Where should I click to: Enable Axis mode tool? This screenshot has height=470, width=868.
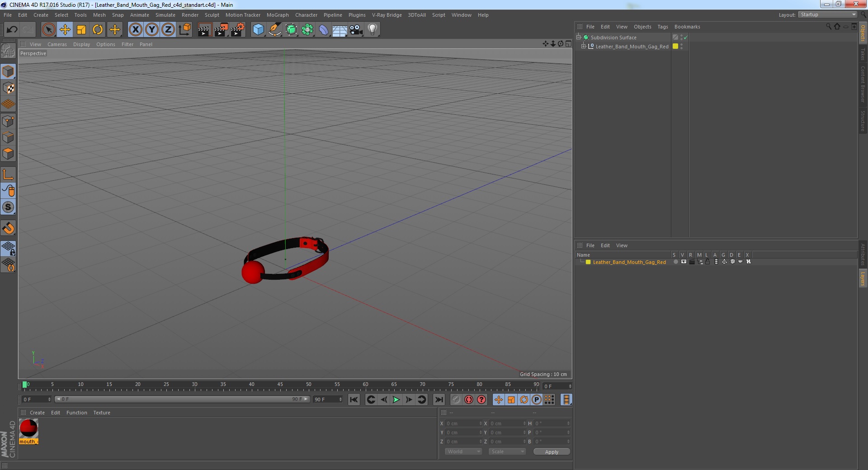point(8,174)
